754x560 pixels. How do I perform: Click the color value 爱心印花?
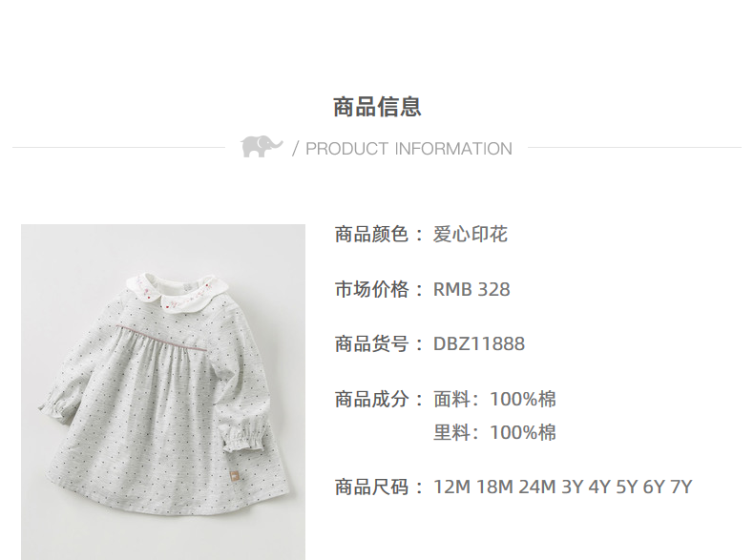[x=471, y=235]
